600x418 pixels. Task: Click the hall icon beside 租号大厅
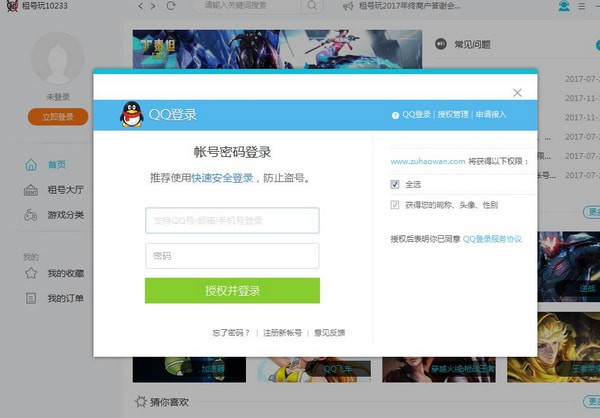point(31,190)
